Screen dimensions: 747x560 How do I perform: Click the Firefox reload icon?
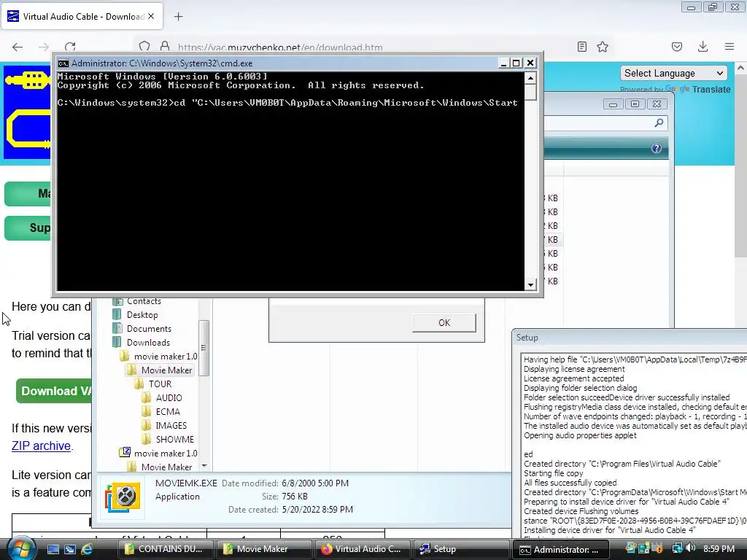70,47
